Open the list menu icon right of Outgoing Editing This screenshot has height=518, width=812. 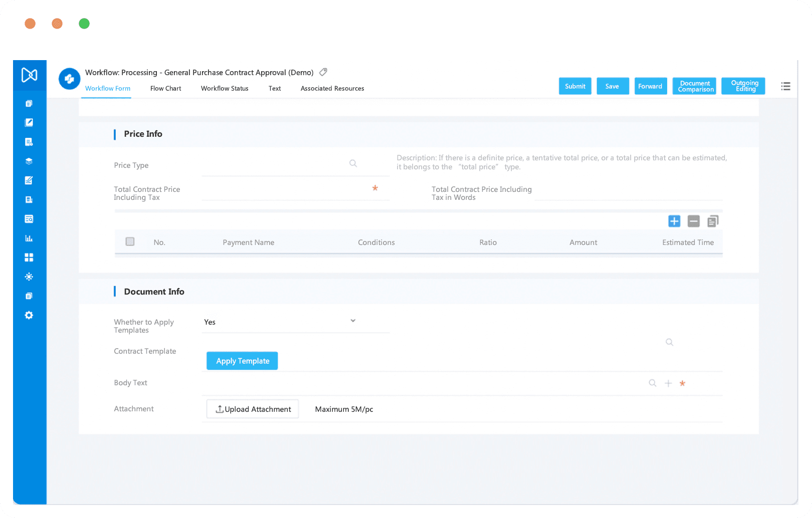click(x=786, y=86)
